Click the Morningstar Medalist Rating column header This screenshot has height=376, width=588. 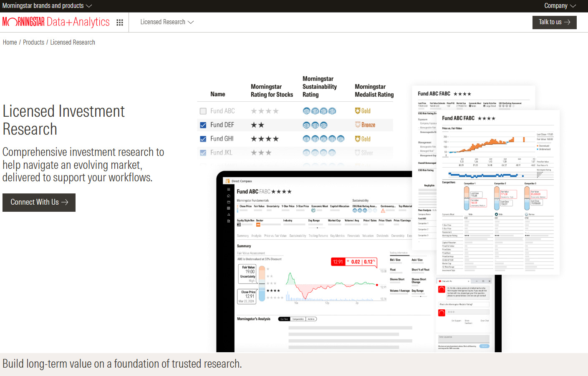click(x=374, y=90)
